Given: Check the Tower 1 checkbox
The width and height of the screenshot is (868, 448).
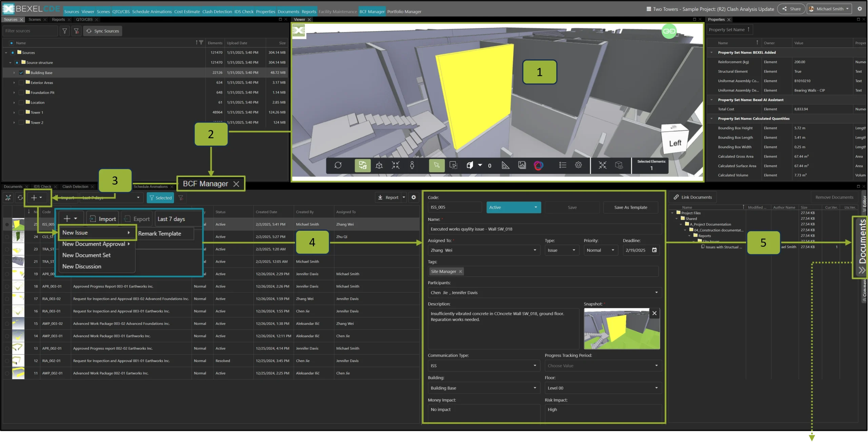Looking at the screenshot, I should [x=21, y=112].
